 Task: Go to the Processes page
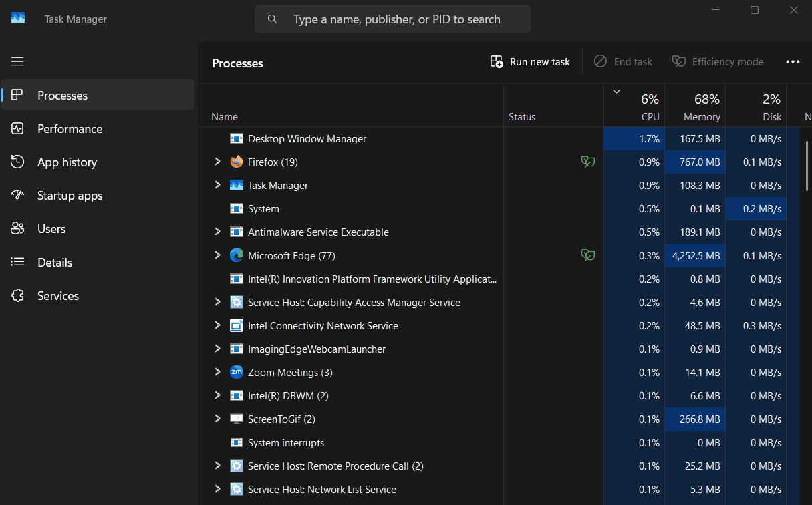tap(98, 96)
